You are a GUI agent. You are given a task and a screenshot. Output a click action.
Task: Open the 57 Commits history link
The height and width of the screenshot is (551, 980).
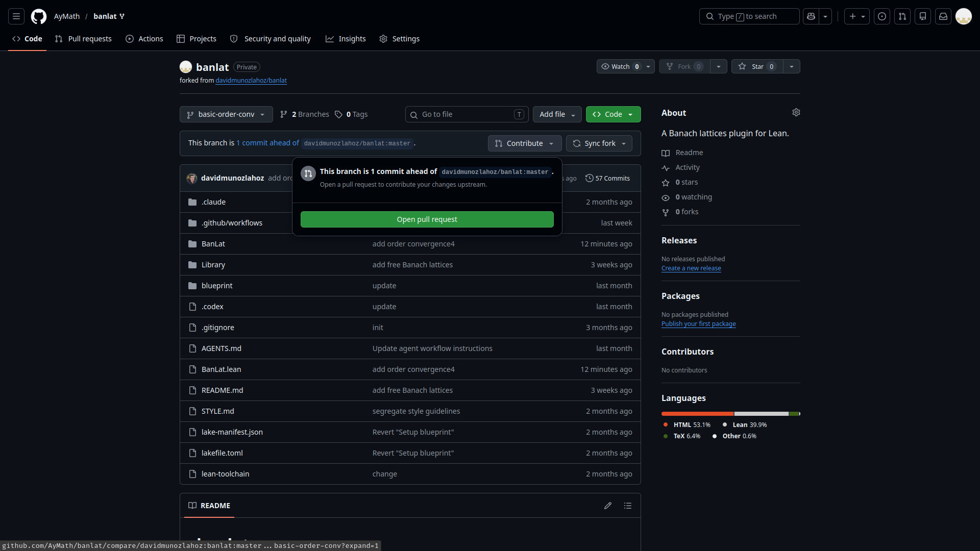(x=607, y=178)
